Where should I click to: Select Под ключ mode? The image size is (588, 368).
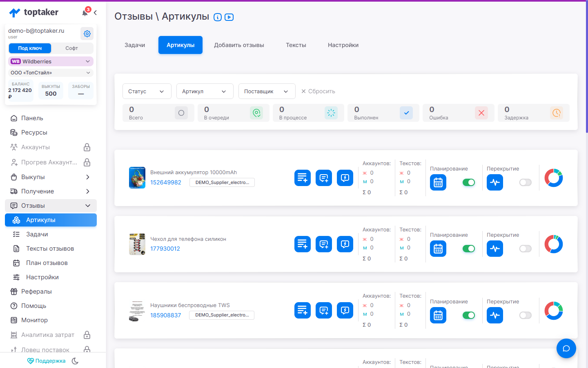[x=30, y=48]
